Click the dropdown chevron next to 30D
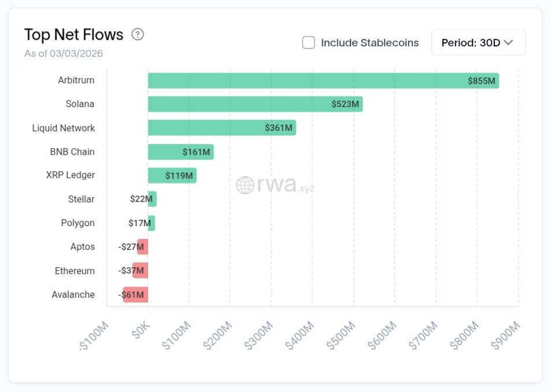This screenshot has height=392, width=551. point(509,42)
